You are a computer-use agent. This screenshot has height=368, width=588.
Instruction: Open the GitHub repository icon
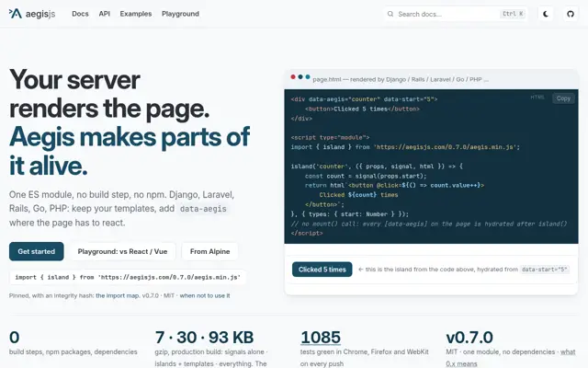(571, 14)
